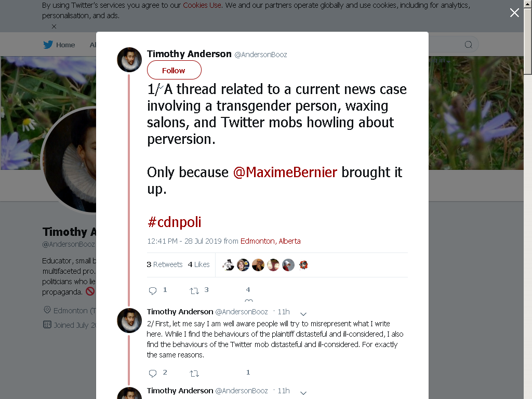Click the reply icon on first tweet
Viewport: 532px width, 399px height.
(153, 291)
